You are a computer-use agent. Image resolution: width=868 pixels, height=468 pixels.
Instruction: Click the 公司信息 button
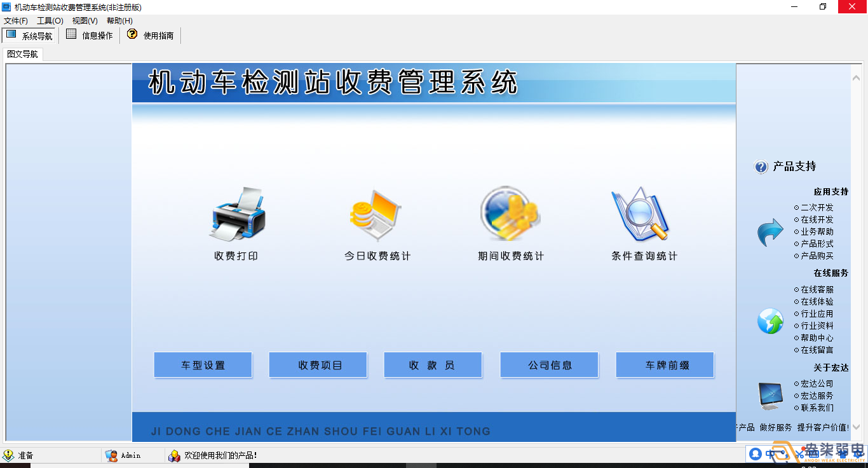click(549, 364)
